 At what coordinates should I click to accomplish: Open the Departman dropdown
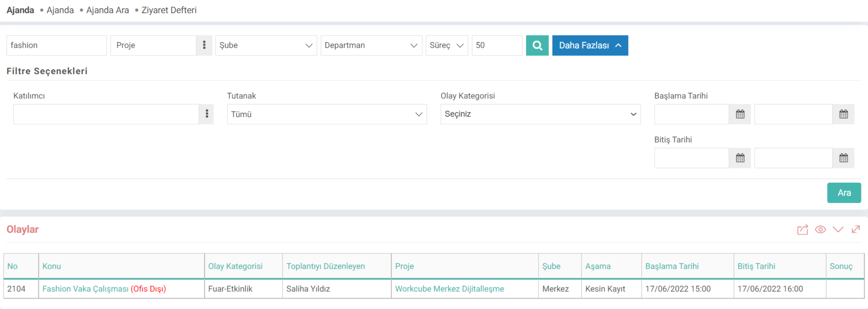click(371, 45)
